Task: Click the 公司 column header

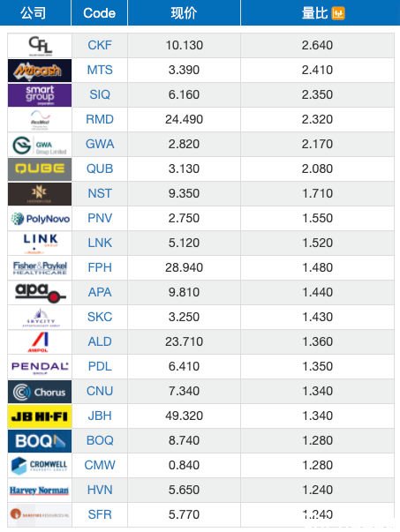Action: pyautogui.click(x=34, y=13)
